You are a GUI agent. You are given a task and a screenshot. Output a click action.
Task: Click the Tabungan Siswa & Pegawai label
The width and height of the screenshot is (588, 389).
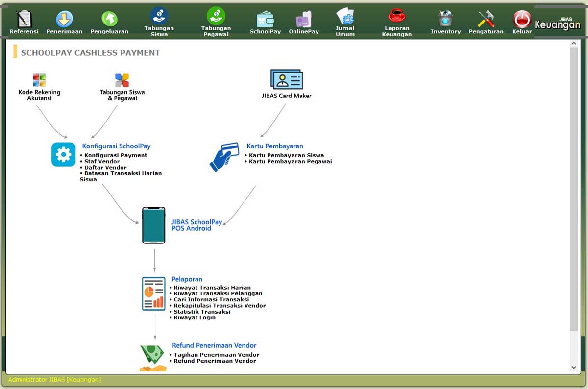(122, 95)
